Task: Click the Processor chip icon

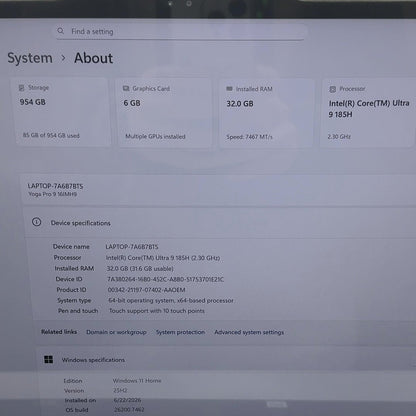Action: [332, 89]
